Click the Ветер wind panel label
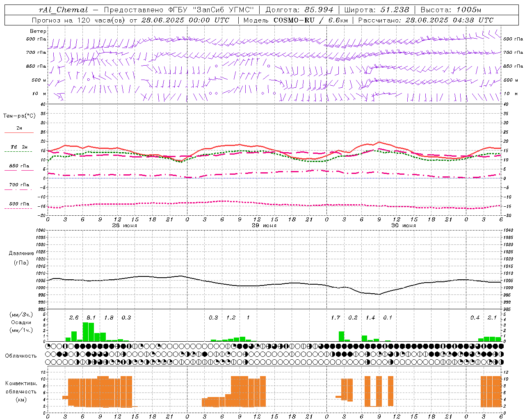 pos(38,31)
